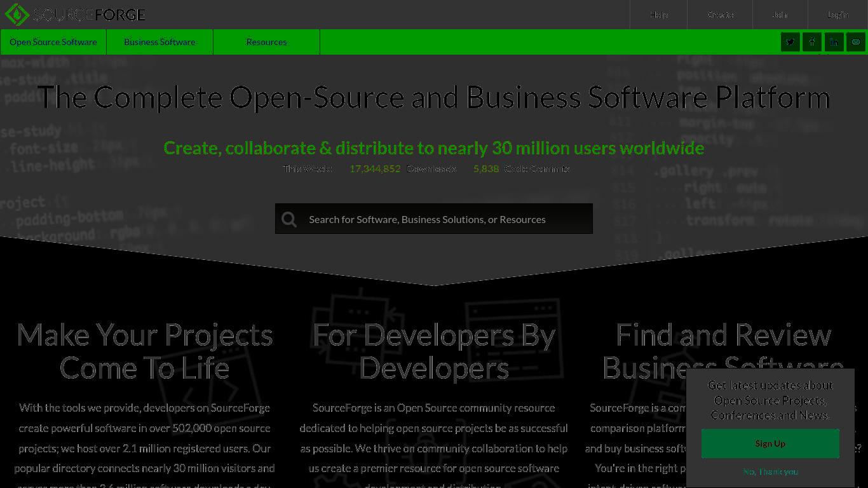Click the green Sign Up button
Viewport: 868px width, 488px height.
[x=770, y=444]
